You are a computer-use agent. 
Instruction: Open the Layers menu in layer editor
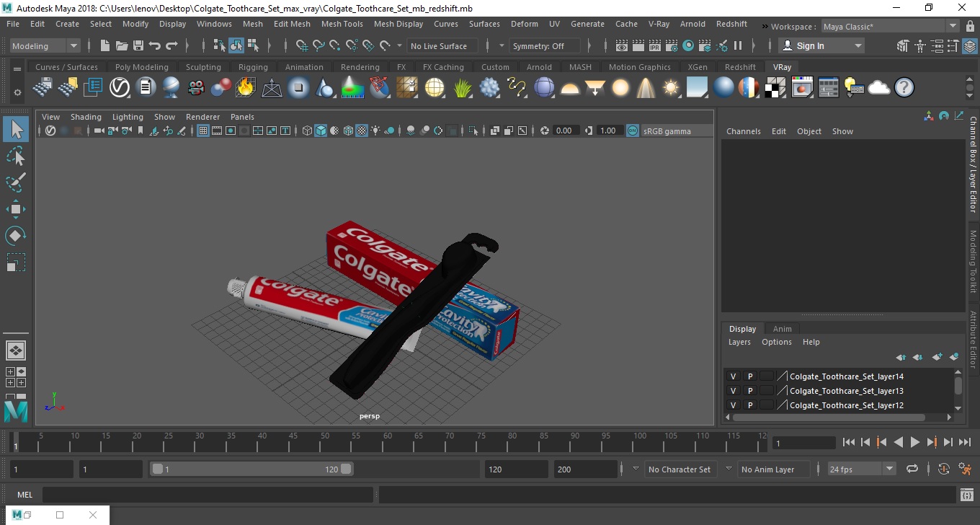pos(739,342)
